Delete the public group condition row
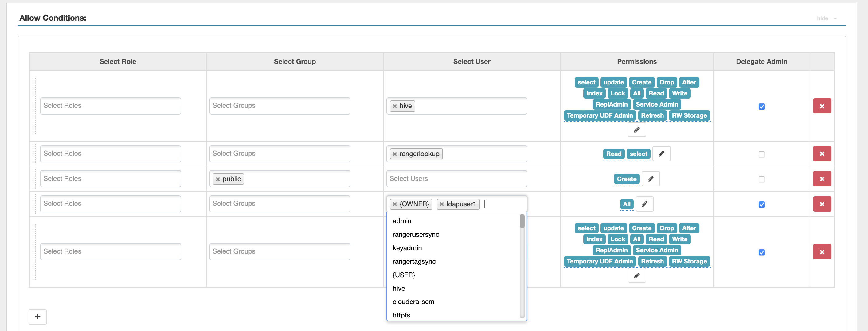Viewport: 868px width, 331px height. coord(822,179)
